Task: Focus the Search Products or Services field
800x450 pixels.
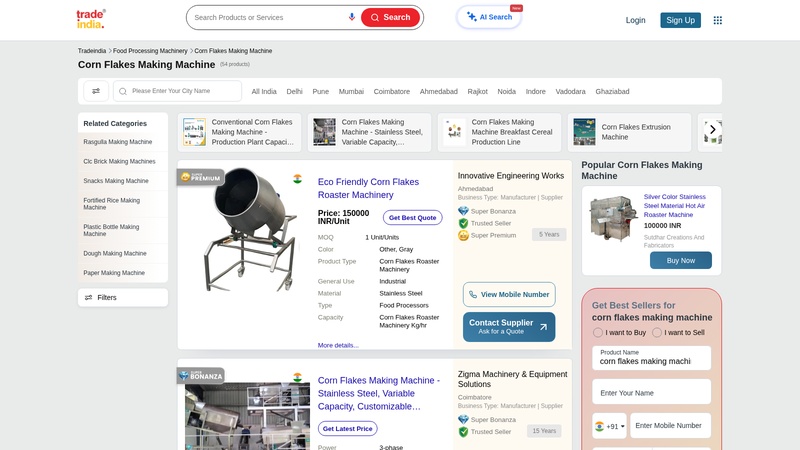Action: click(268, 17)
